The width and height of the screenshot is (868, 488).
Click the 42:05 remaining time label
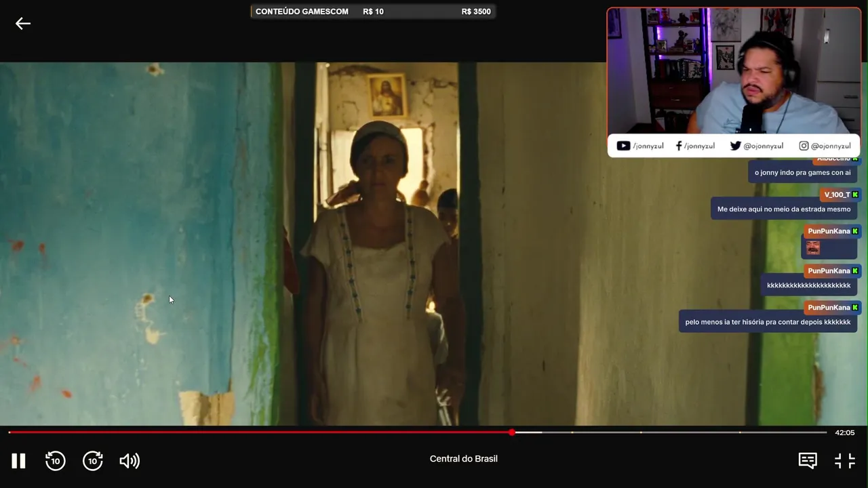(844, 432)
